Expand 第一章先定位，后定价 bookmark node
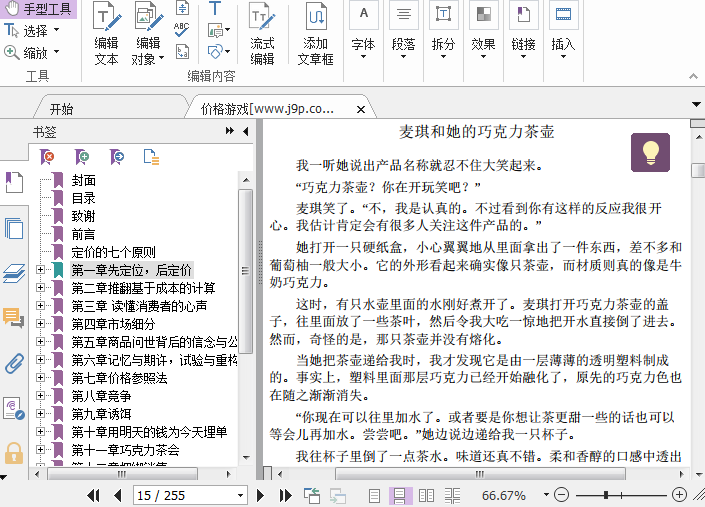Screen dimensions: 705x507 point(40,270)
